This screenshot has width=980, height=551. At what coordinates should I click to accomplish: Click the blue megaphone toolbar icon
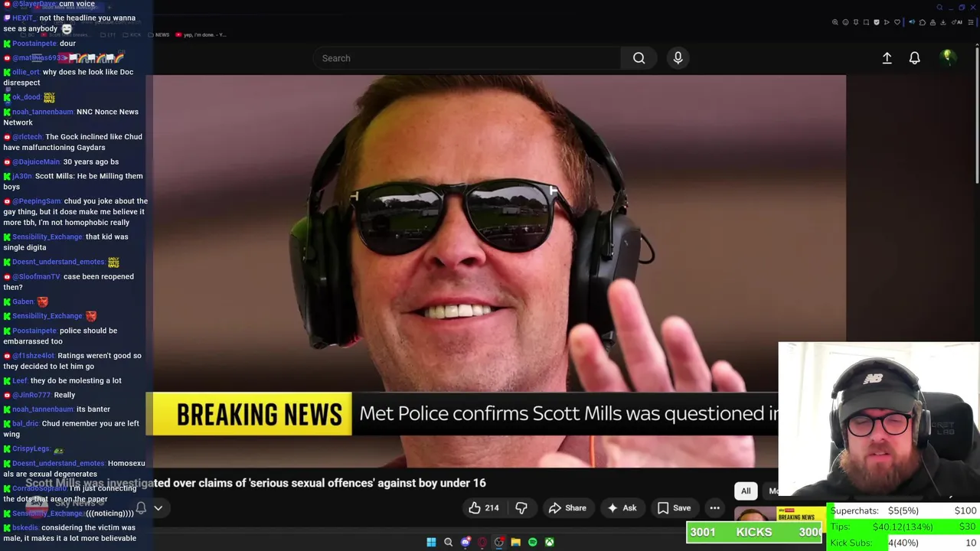[912, 22]
